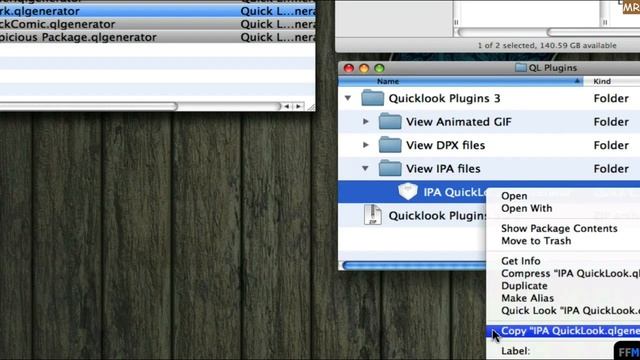Screen dimensions: 640x360
Task: Minimize the QL Plugins window
Action: [x=364, y=68]
